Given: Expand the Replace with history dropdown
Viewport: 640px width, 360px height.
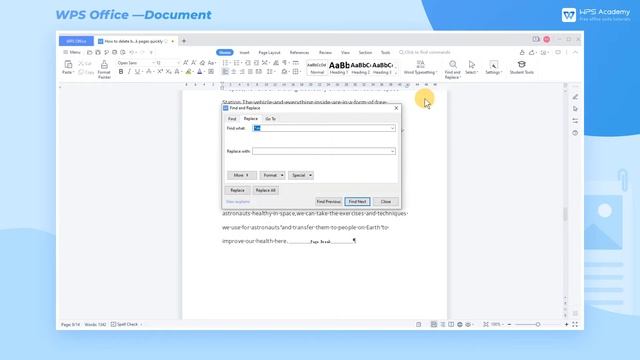Looking at the screenshot, I should click(x=392, y=151).
